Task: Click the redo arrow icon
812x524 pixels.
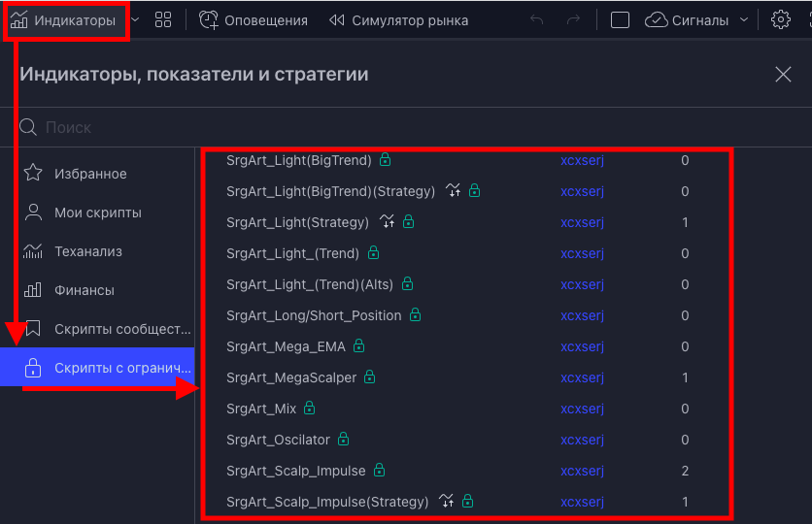Action: click(573, 20)
